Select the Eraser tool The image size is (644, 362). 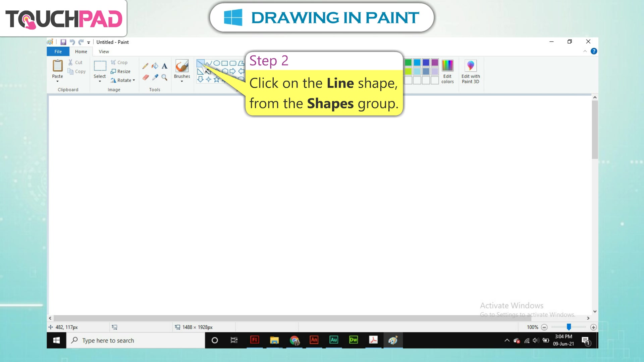point(146,77)
